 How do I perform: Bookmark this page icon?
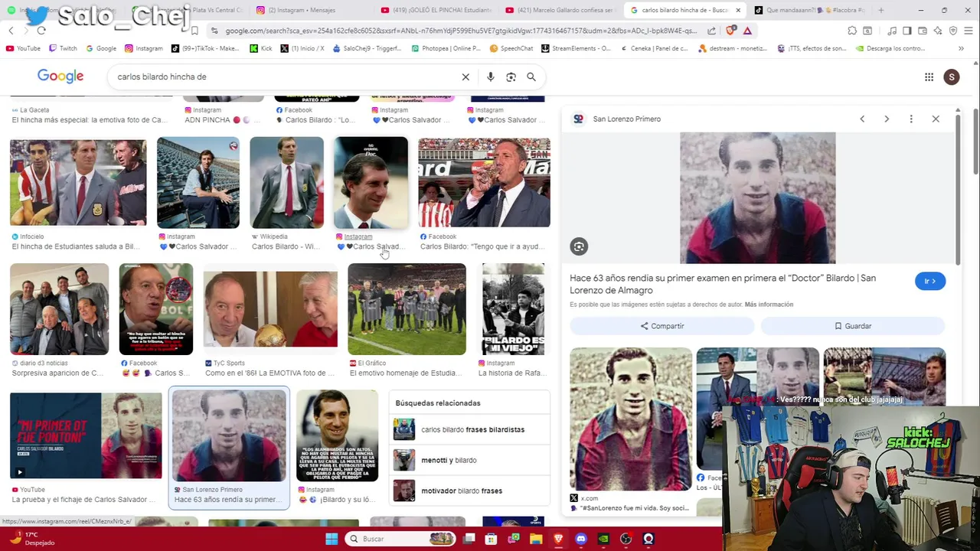point(194,31)
